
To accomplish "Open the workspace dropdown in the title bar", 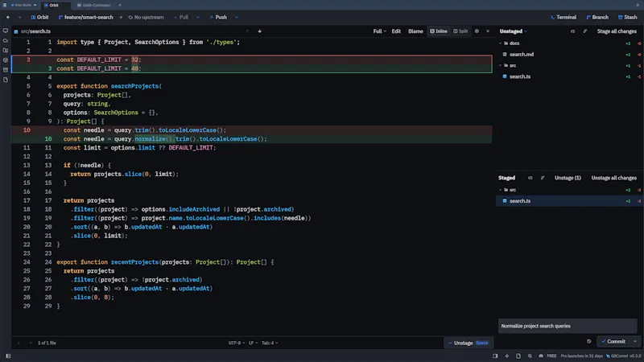I will (x=24, y=6).
